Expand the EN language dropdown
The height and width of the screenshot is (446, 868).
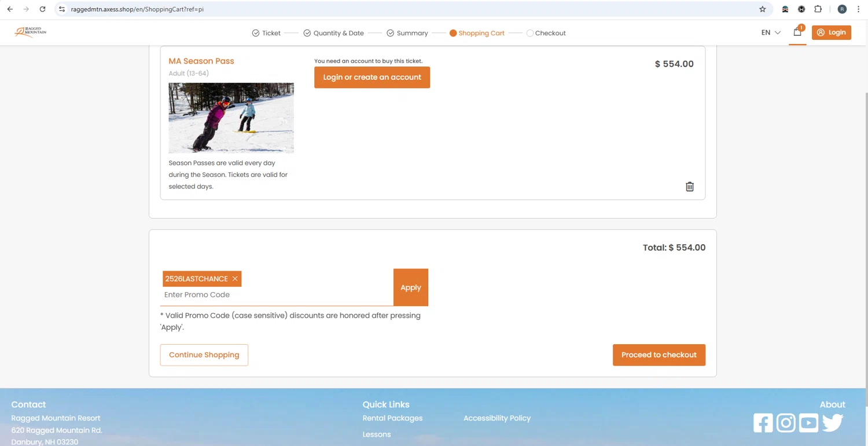[771, 32]
